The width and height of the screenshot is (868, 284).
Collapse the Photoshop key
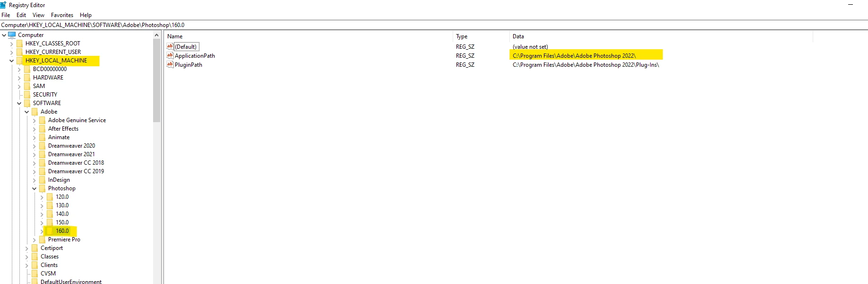pyautogui.click(x=34, y=188)
